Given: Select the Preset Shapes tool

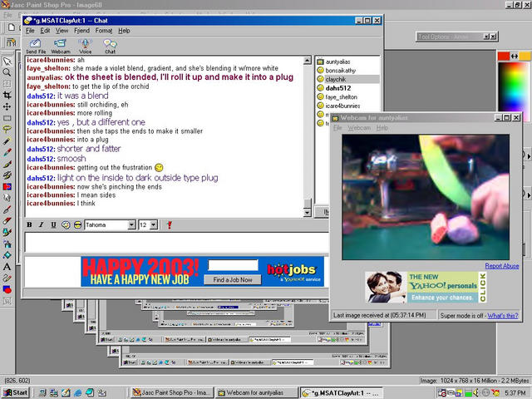Looking at the screenshot, I should coord(7,289).
